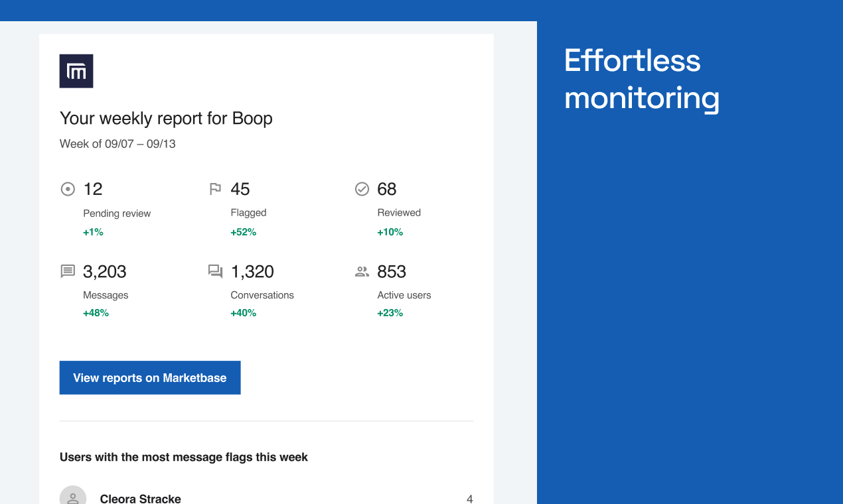Click the 68 Reviewed count
Viewport: 843px width, 504px height.
pos(387,189)
